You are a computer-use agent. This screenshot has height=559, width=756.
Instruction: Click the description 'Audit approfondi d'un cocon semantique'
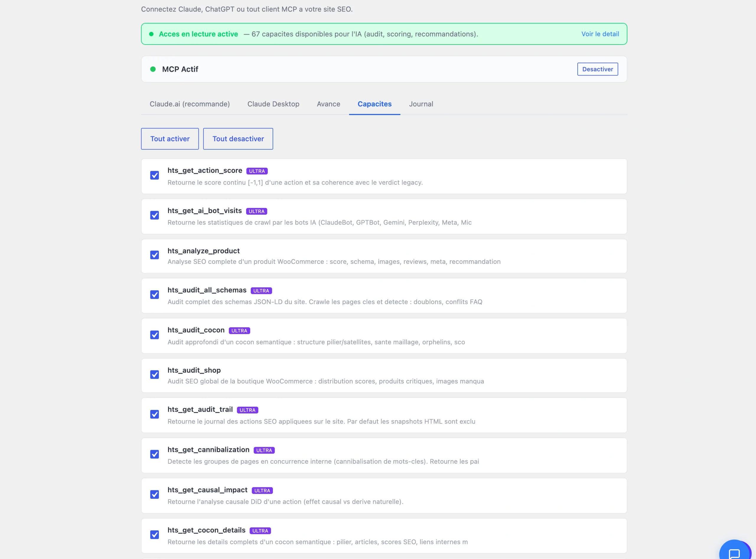(316, 342)
